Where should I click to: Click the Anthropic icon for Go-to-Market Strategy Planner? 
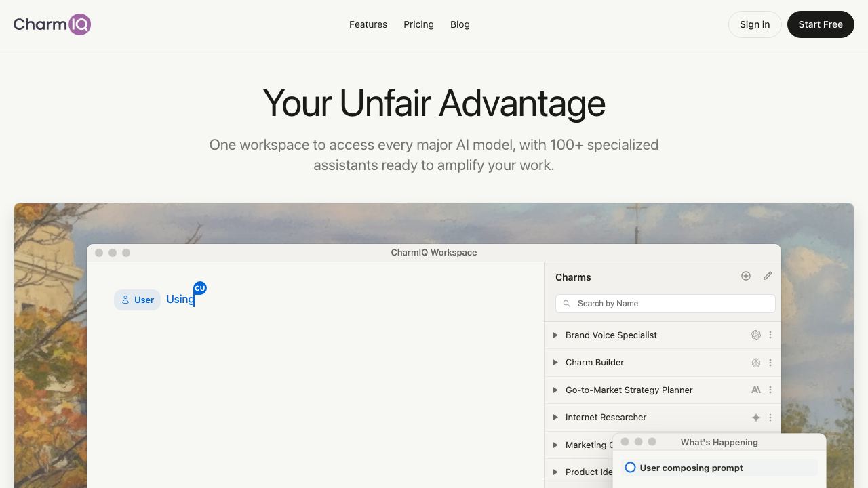(756, 390)
